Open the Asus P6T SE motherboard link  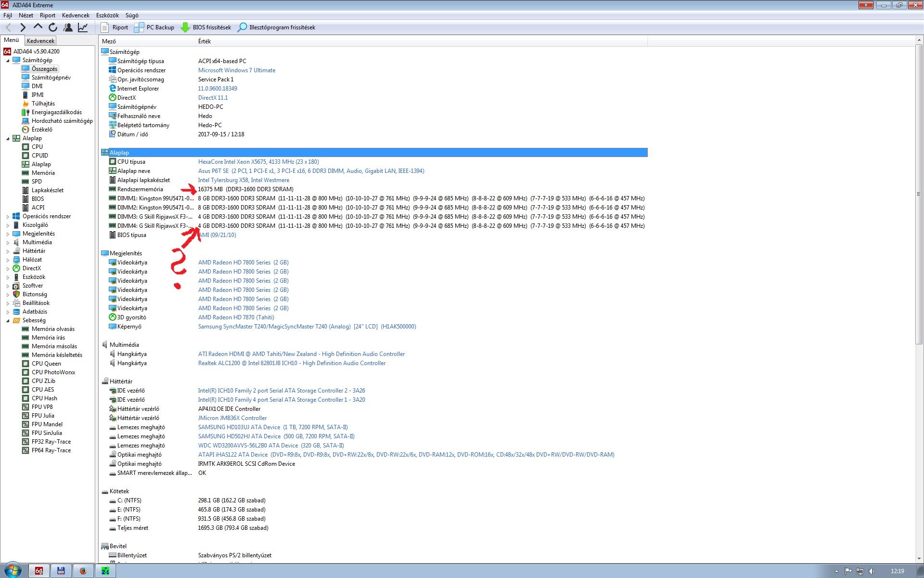point(311,171)
